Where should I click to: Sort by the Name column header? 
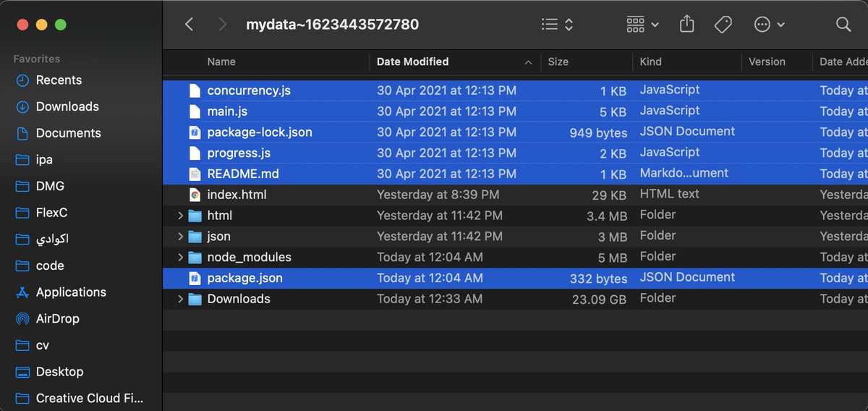click(221, 62)
